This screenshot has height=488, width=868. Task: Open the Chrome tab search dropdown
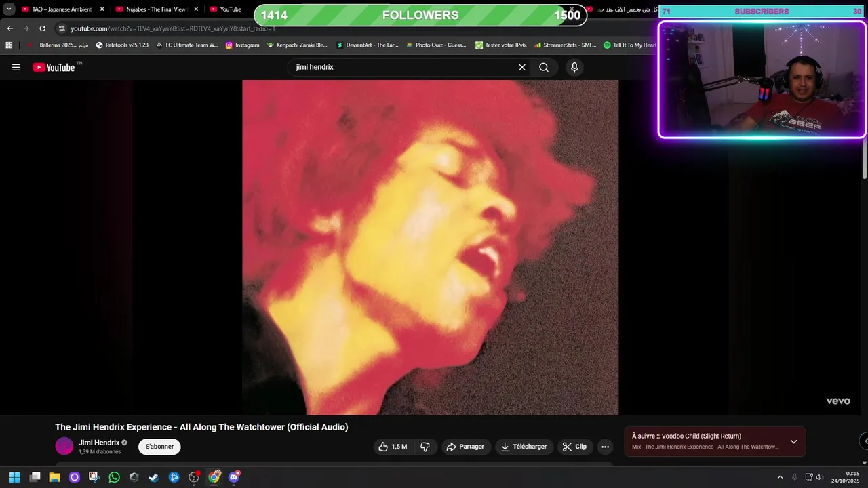click(x=9, y=9)
